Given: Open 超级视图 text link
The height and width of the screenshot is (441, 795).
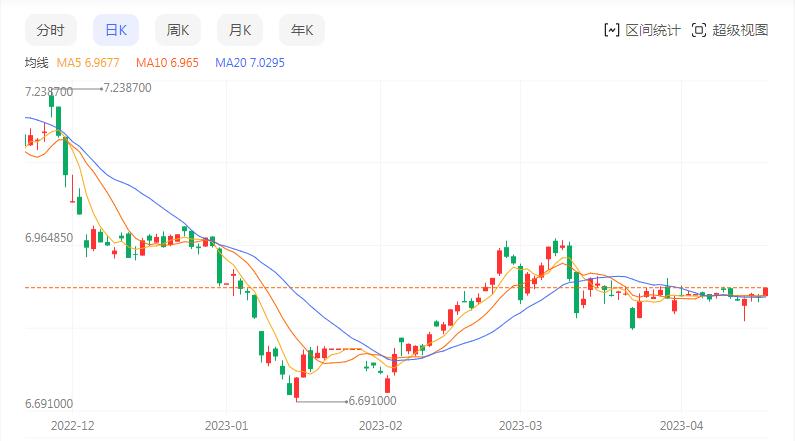Looking at the screenshot, I should [740, 30].
